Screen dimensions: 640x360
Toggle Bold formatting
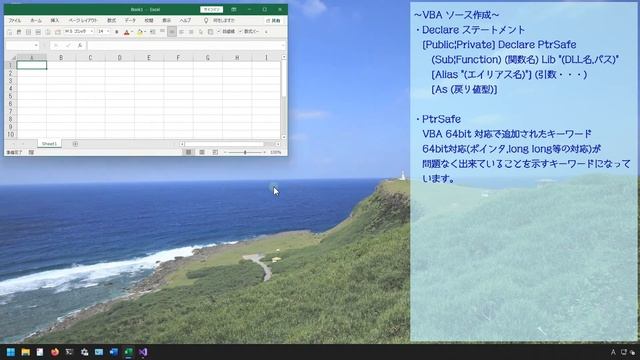click(x=117, y=32)
